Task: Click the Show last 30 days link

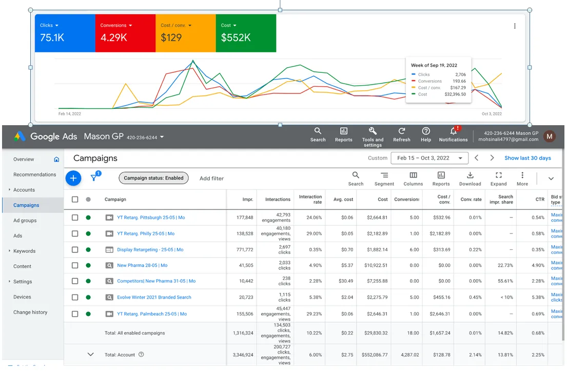Action: pyautogui.click(x=527, y=158)
